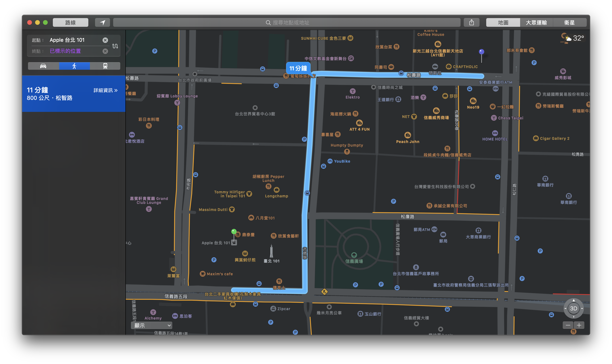Screen dimensions: 612x364
Task: Select the 中信文教基金會新舞台 theater icon
Action: point(351,58)
